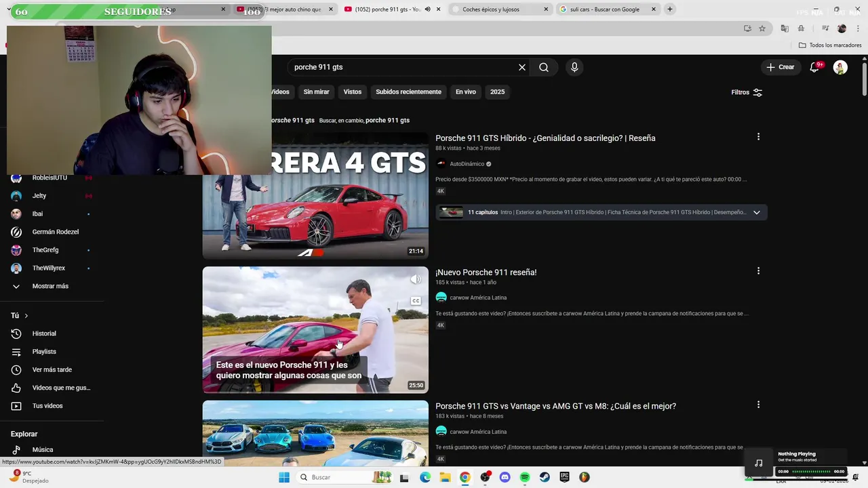Screen dimensions: 868x488
Task: Bookmark this page with the star icon
Action: (x=762, y=28)
